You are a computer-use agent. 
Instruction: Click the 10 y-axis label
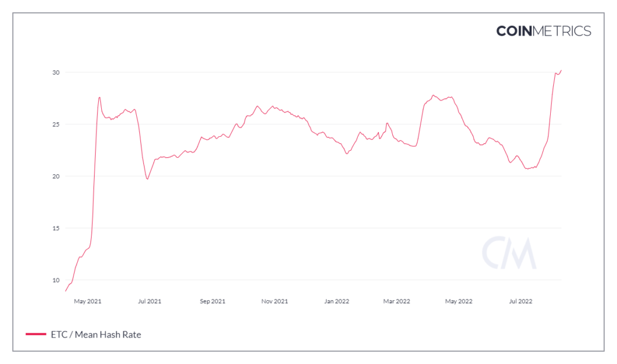[55, 280]
